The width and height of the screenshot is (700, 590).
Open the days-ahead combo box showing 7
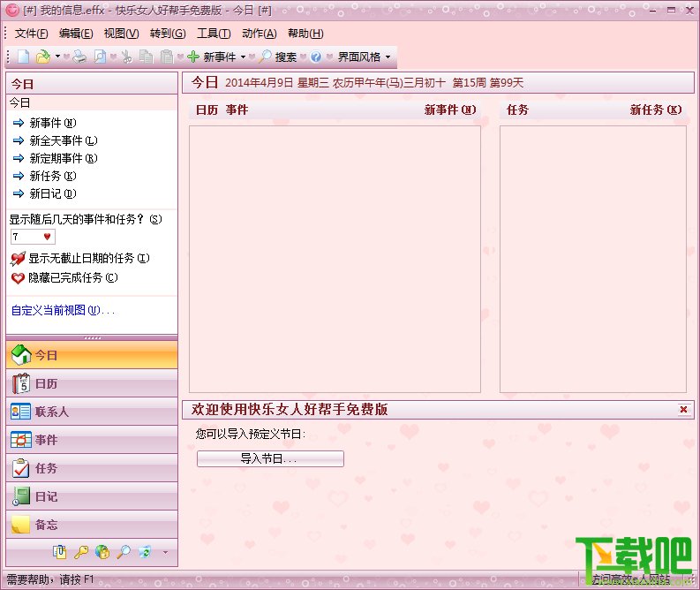[33, 237]
